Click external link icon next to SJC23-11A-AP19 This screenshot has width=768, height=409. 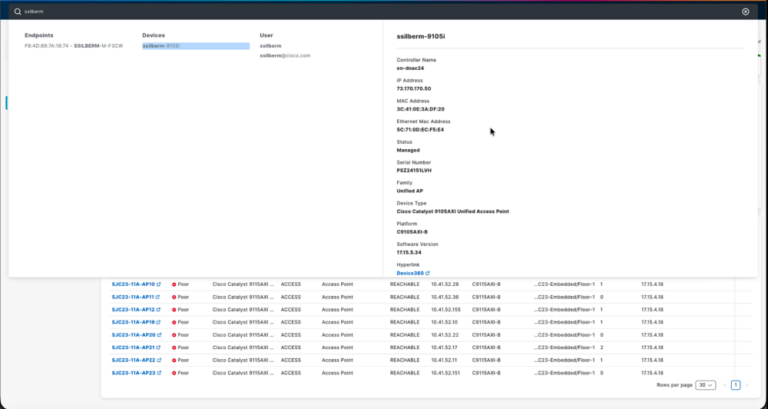(159, 322)
